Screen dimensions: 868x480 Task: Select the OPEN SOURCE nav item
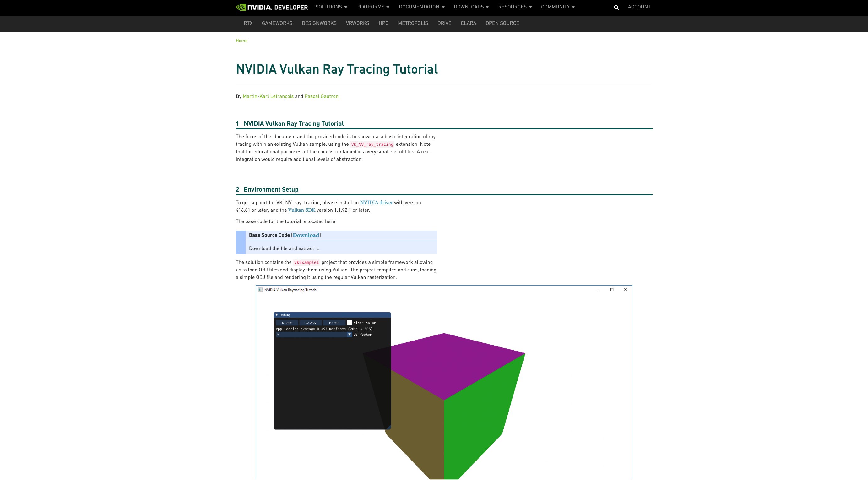click(x=502, y=23)
